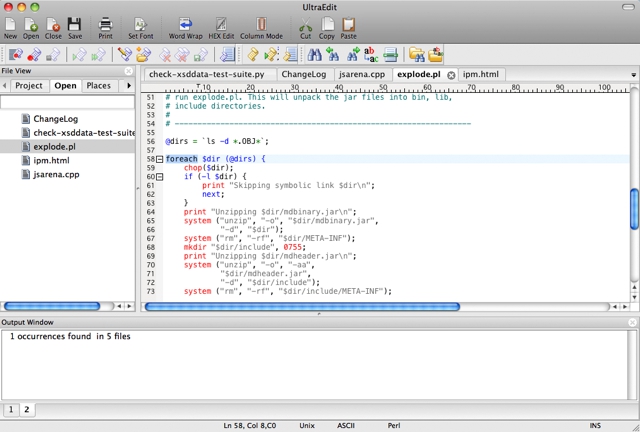Collapse the foreach code block fold

coord(160,159)
